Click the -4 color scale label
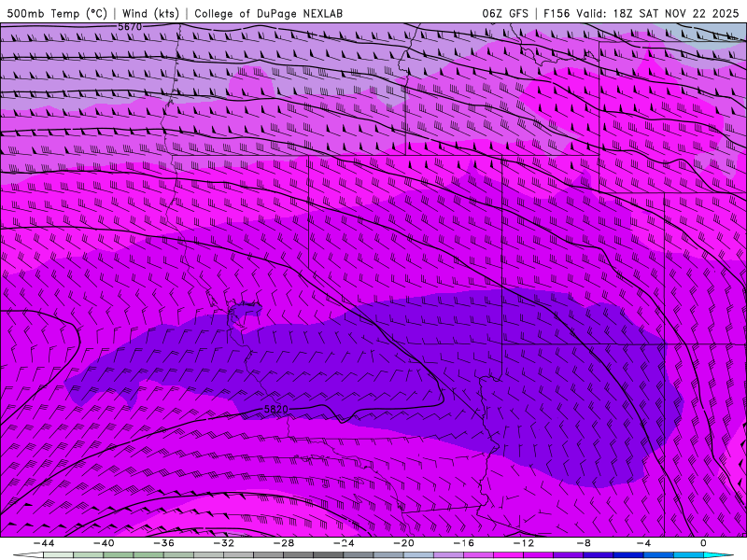Viewport: 747px width, 560px height. tap(643, 543)
